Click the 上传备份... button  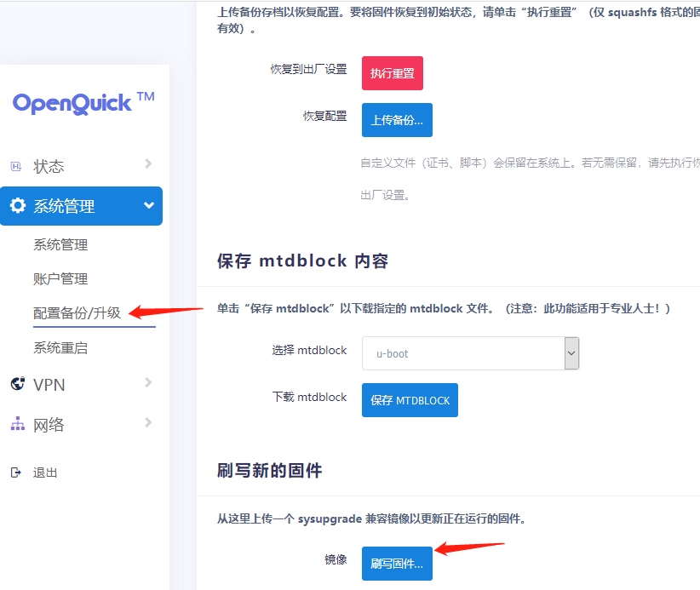coord(397,120)
